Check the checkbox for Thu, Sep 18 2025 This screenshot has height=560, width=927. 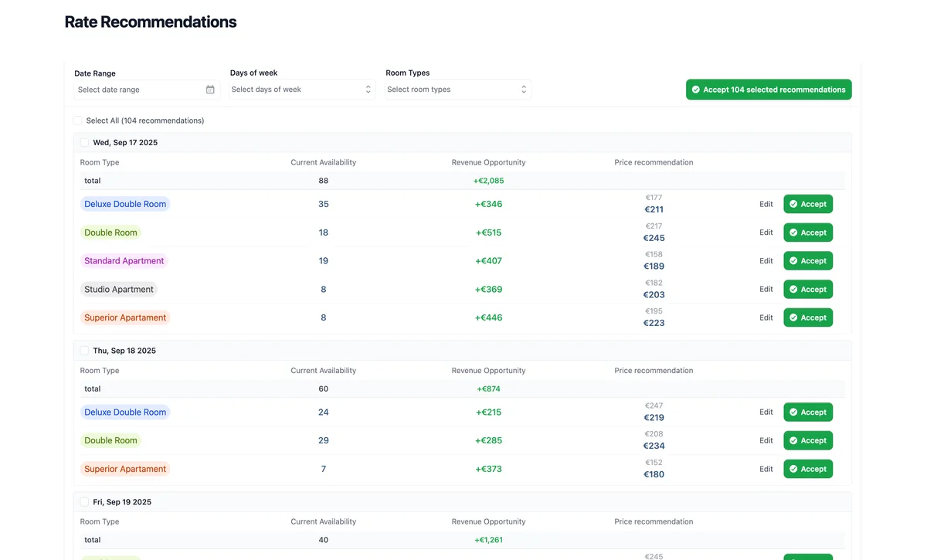84,350
